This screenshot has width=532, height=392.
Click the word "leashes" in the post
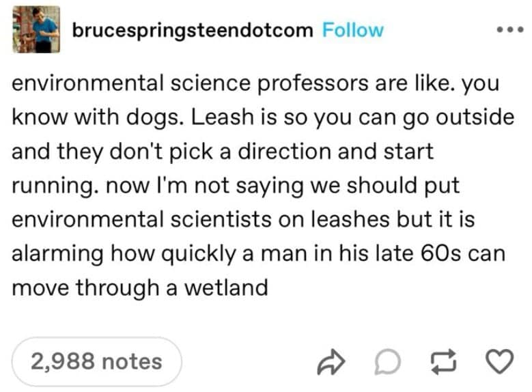(x=354, y=219)
